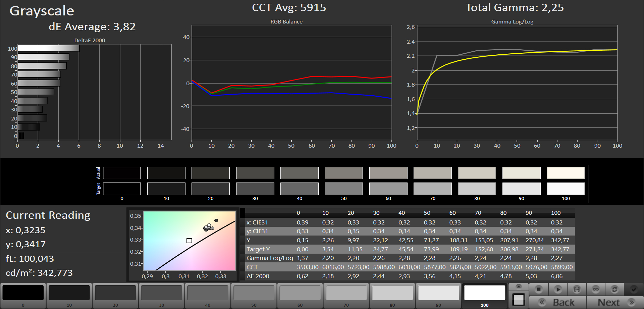
Task: Click the Actual swatch above label 50
Action: pyautogui.click(x=344, y=173)
